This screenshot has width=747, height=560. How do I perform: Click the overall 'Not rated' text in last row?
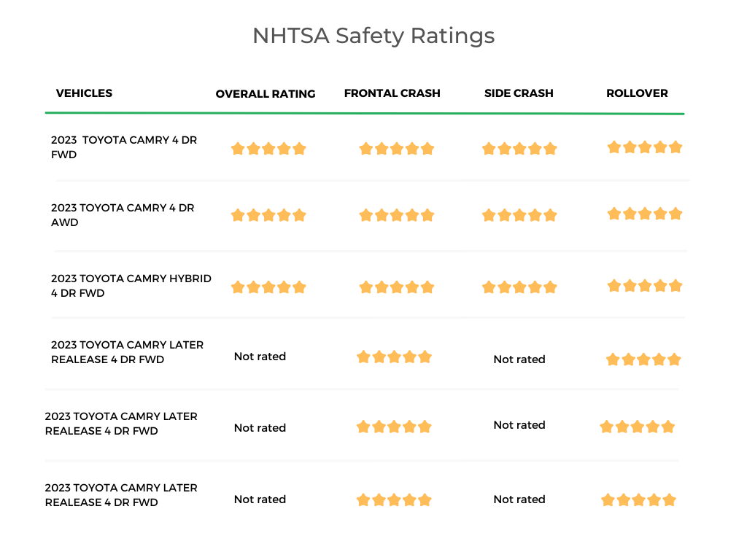[x=260, y=499]
